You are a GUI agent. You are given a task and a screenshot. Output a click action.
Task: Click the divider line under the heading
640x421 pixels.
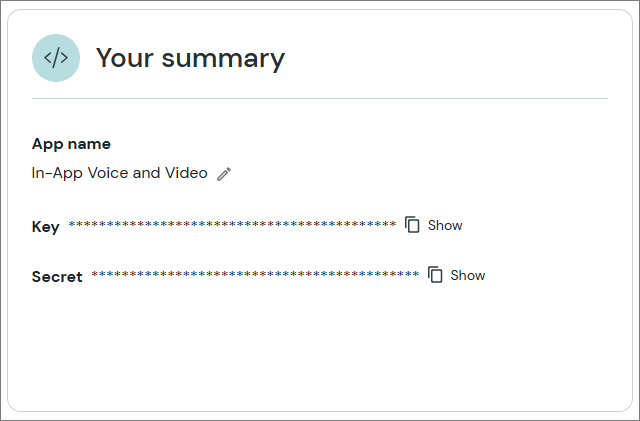[320, 99]
